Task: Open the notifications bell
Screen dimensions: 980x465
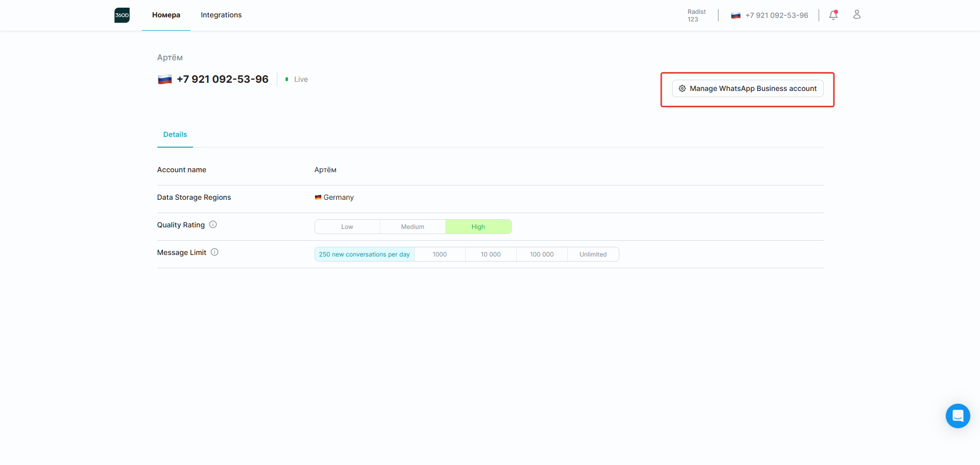Action: point(833,15)
